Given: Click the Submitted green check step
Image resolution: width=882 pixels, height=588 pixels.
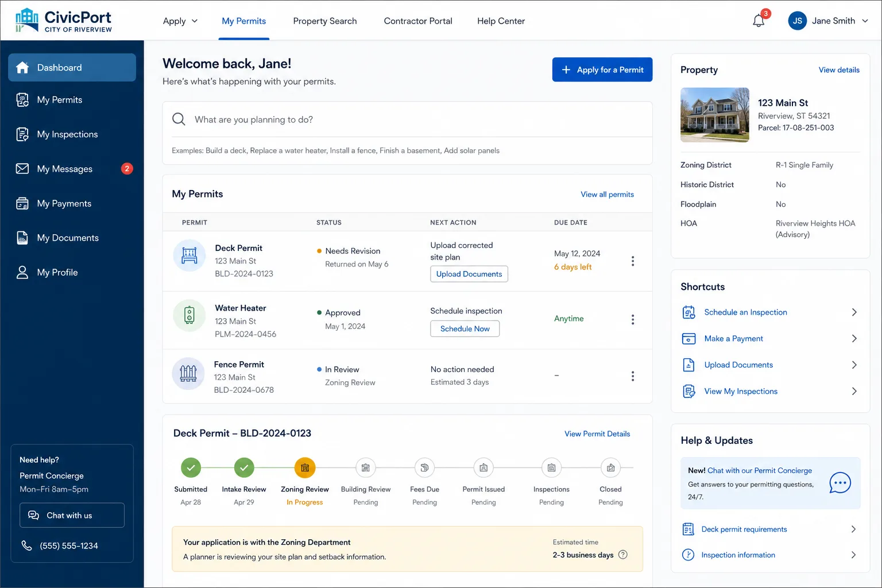Looking at the screenshot, I should click(x=191, y=468).
